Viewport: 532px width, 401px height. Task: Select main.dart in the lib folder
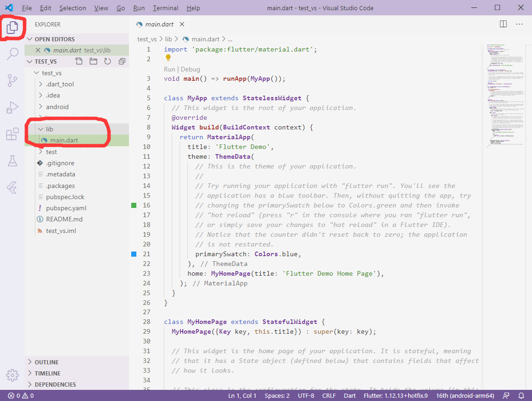(77, 140)
